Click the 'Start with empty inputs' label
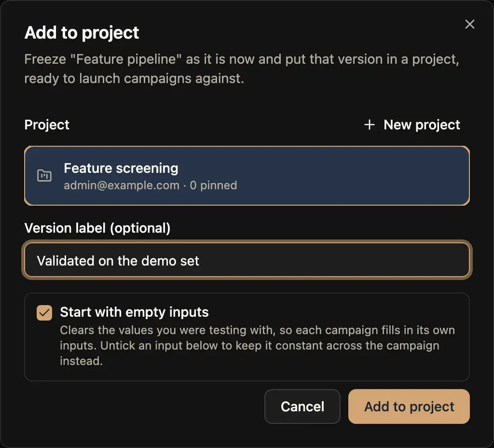 pyautogui.click(x=134, y=312)
